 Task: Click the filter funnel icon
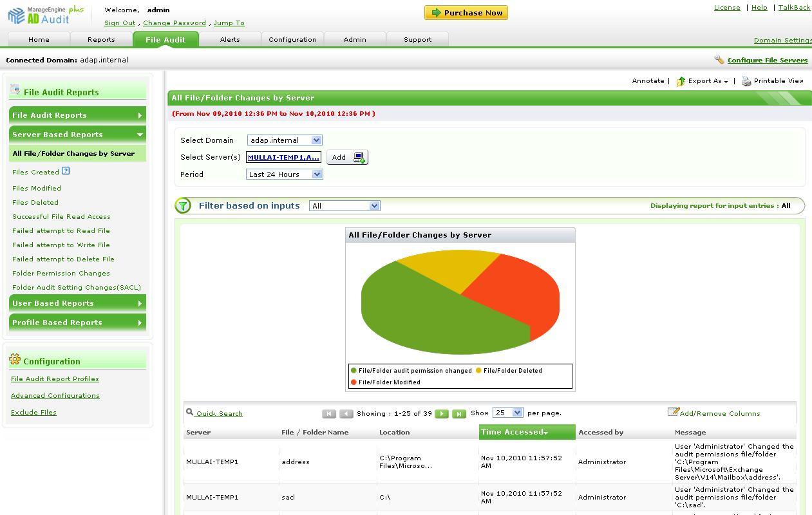[183, 206]
